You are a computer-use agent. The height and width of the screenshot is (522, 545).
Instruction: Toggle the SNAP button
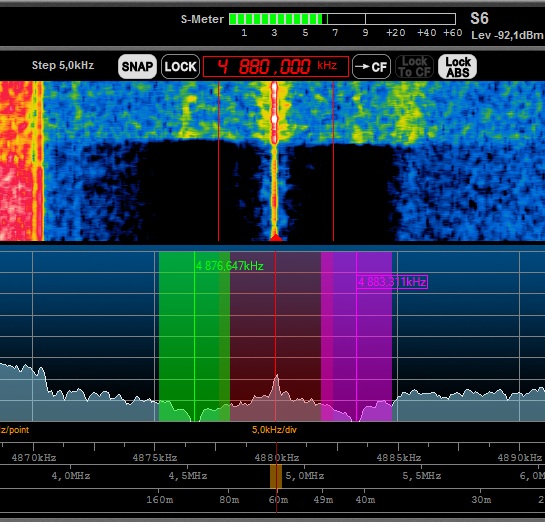[137, 66]
